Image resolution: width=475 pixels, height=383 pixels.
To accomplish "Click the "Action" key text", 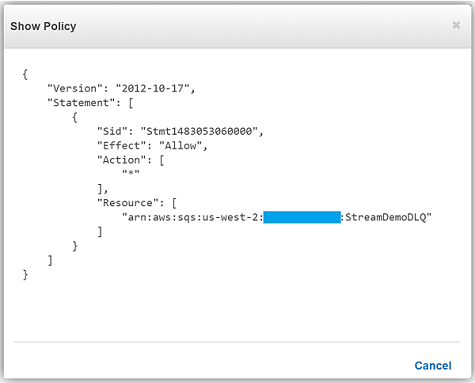I will tap(121, 160).
